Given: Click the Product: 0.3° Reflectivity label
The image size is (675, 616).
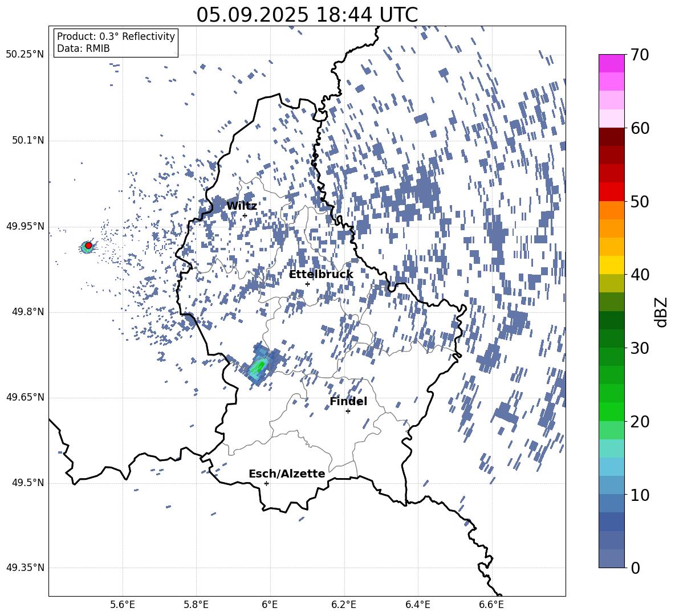Looking at the screenshot, I should click(x=116, y=36).
